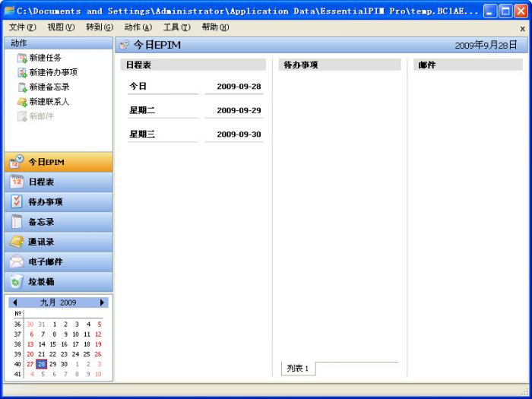Open the 垃圾桶 trash module icon
The height and width of the screenshot is (399, 532).
(17, 281)
